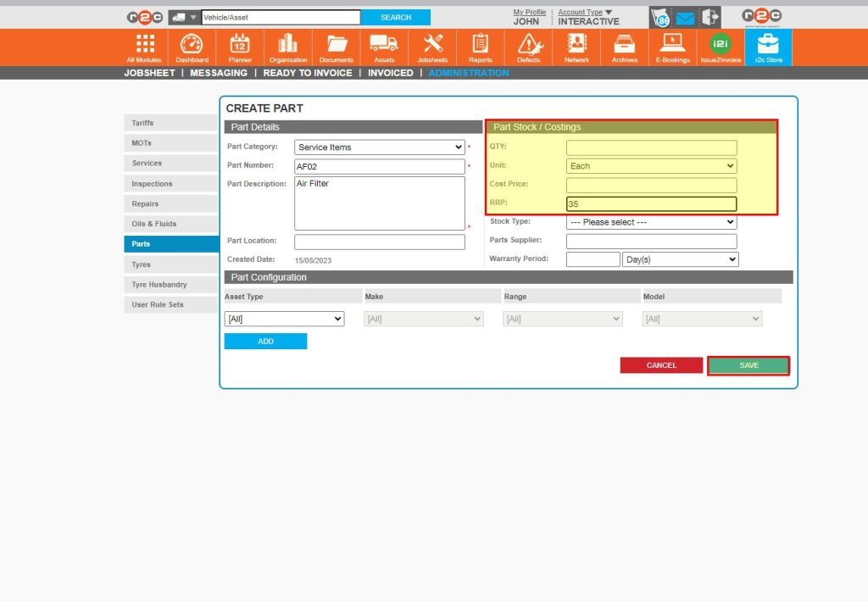
Task: Select Repairs in the sidebar
Action: tap(171, 203)
